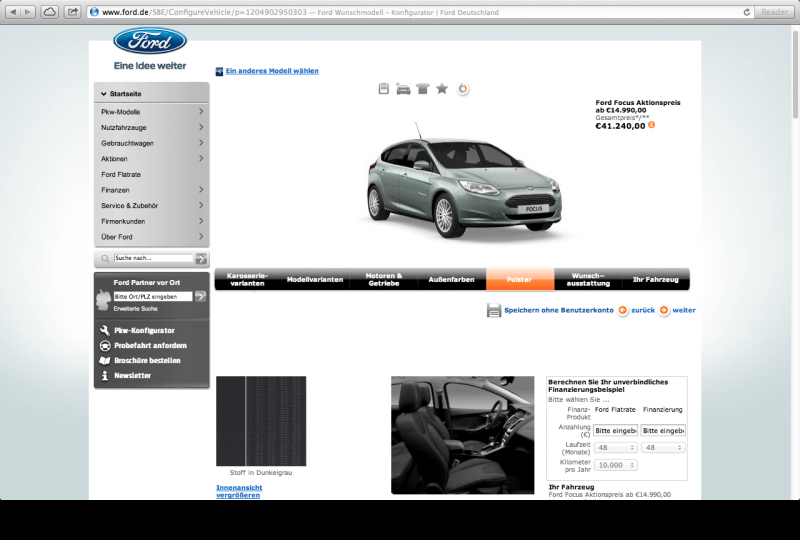
Task: Click the steering wheel icon beside Probefahrt anfordern
Action: pos(105,346)
